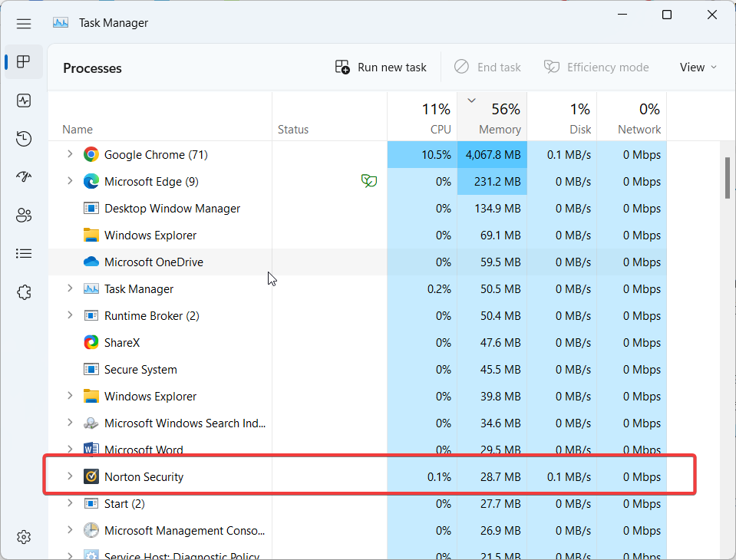736x560 pixels.
Task: Click the Google Chrome process icon
Action: (x=91, y=155)
